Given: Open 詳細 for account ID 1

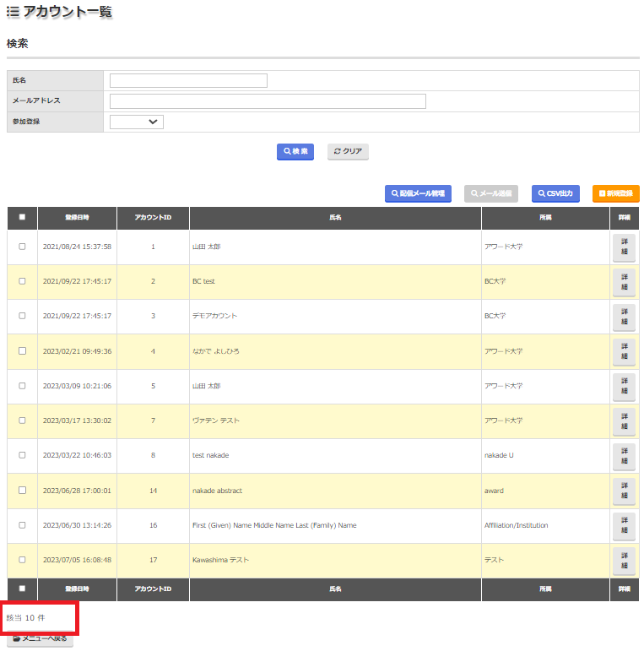Looking at the screenshot, I should (x=624, y=247).
